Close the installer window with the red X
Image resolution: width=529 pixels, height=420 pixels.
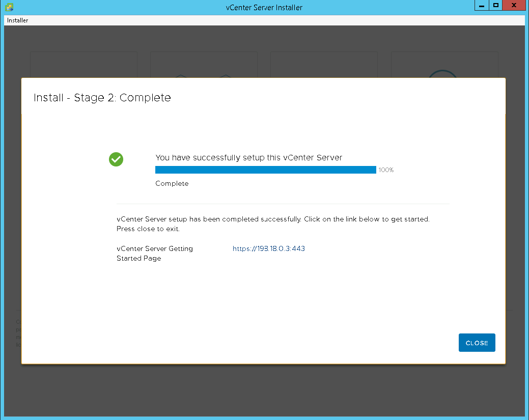[x=514, y=6]
